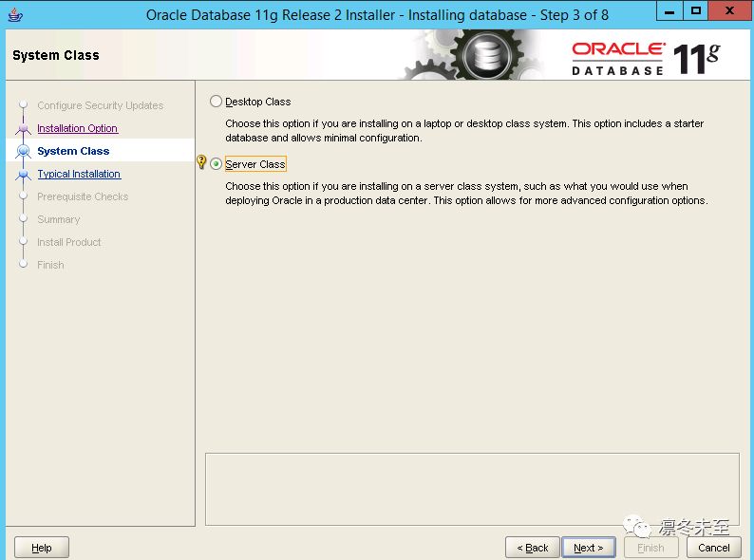Image resolution: width=754 pixels, height=560 pixels.
Task: Click the Server Class description text
Action: point(466,194)
